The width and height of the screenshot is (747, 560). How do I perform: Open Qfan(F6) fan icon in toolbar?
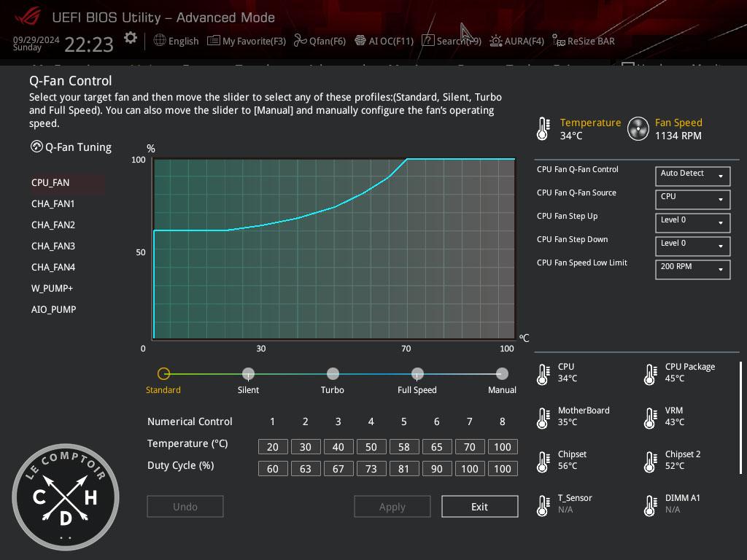[x=300, y=41]
